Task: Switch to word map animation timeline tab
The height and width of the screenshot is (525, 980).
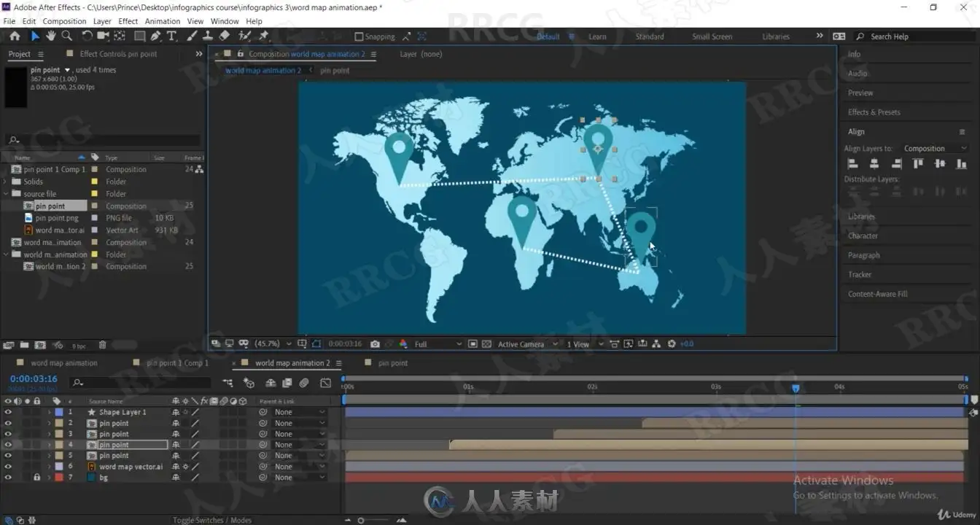Action: click(x=63, y=363)
